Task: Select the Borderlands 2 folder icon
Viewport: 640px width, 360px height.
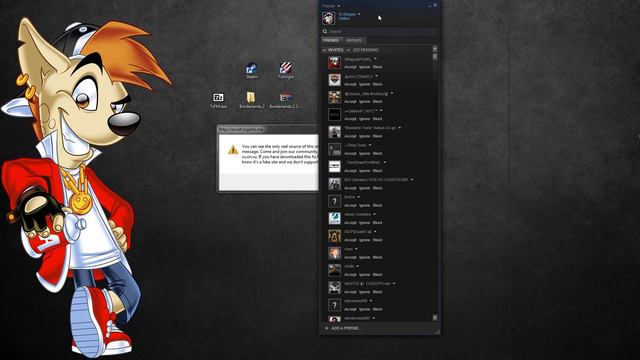Action: pyautogui.click(x=251, y=100)
